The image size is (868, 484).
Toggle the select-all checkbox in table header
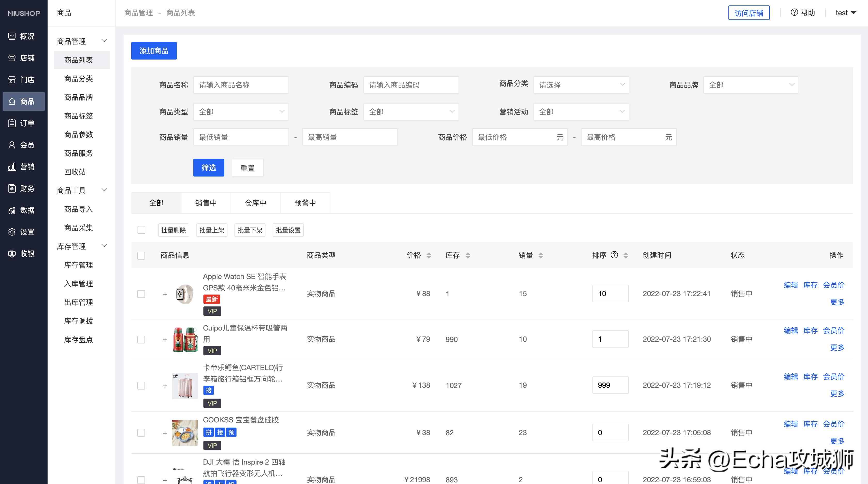[141, 255]
